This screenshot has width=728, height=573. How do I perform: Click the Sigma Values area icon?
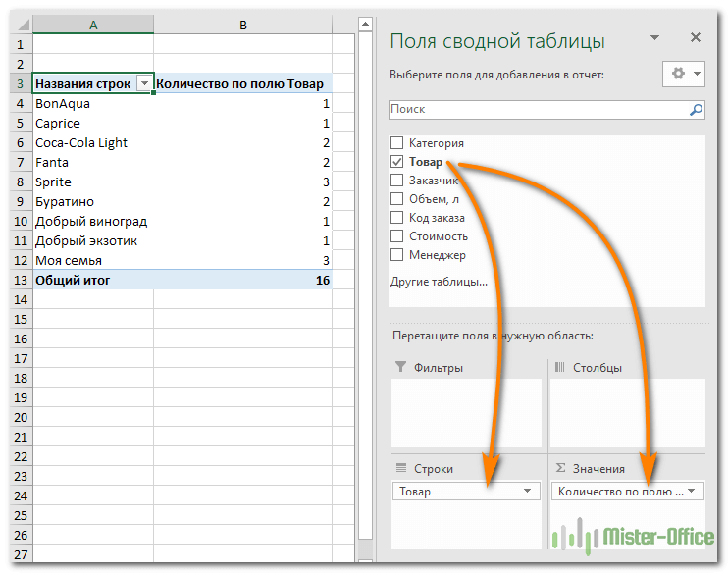[560, 468]
